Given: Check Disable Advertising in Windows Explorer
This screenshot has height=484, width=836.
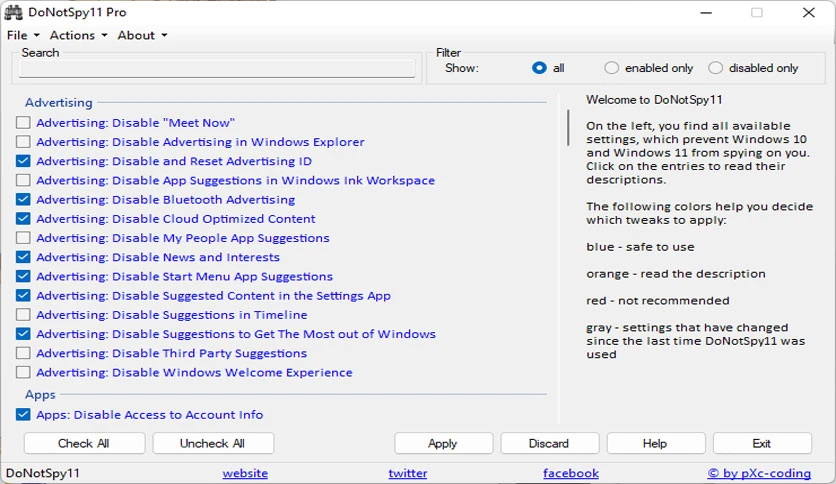Looking at the screenshot, I should pos(23,142).
